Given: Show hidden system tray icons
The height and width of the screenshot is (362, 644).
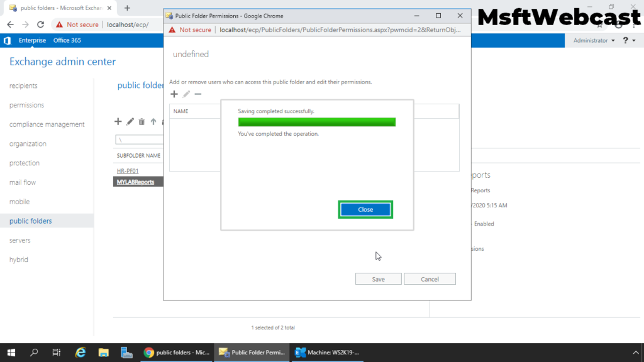Looking at the screenshot, I should 636,353.
